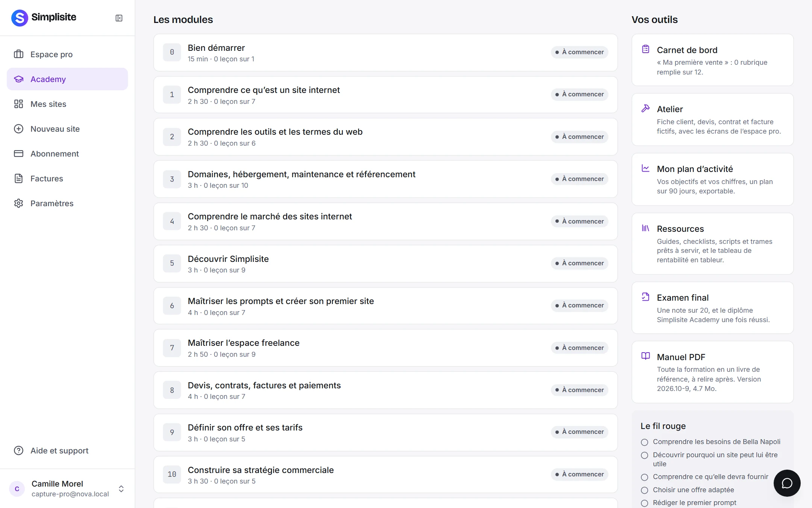Click the Academy graduation cap icon
Image resolution: width=812 pixels, height=508 pixels.
pyautogui.click(x=19, y=79)
